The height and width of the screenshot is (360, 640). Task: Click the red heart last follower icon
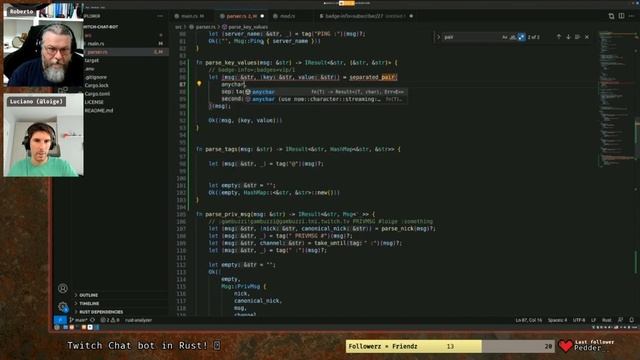(x=565, y=346)
